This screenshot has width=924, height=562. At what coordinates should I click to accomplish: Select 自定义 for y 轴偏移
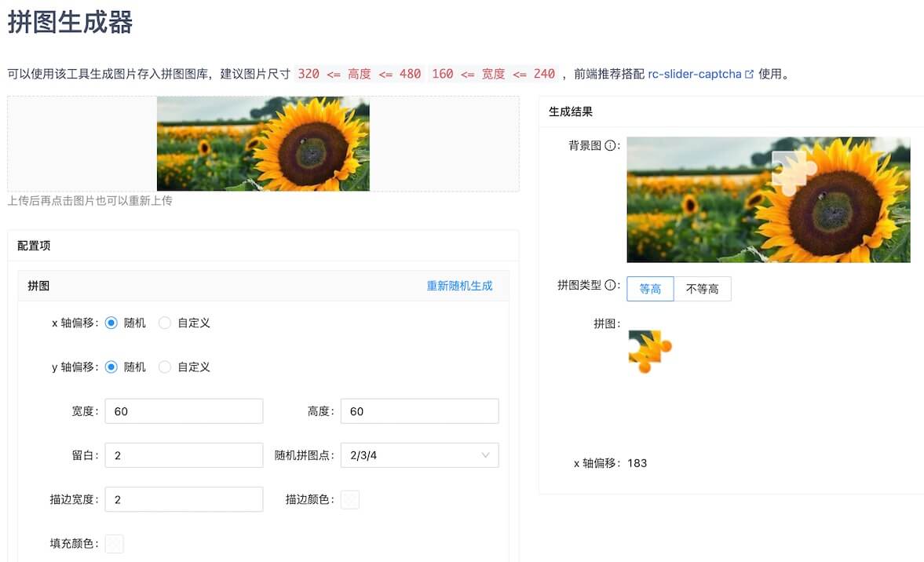click(x=165, y=367)
